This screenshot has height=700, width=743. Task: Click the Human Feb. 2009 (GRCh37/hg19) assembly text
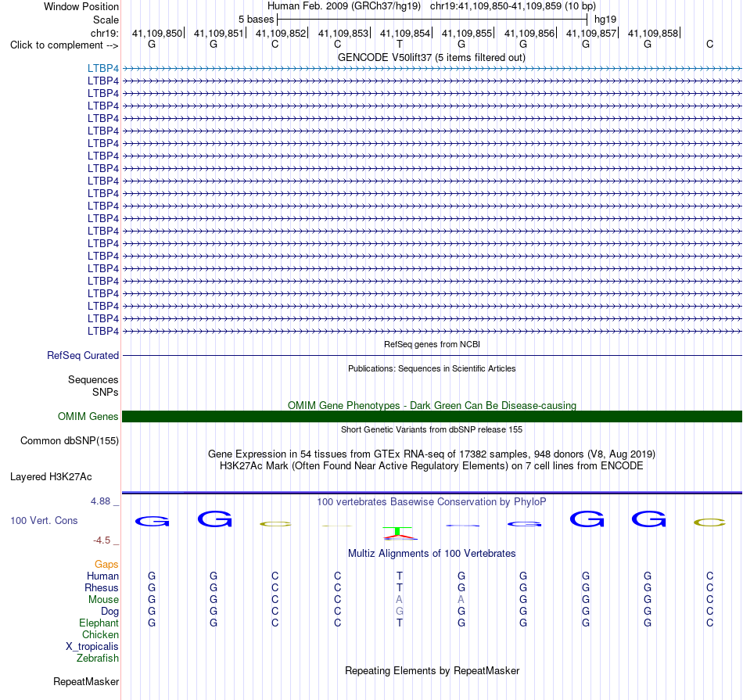[x=344, y=6]
